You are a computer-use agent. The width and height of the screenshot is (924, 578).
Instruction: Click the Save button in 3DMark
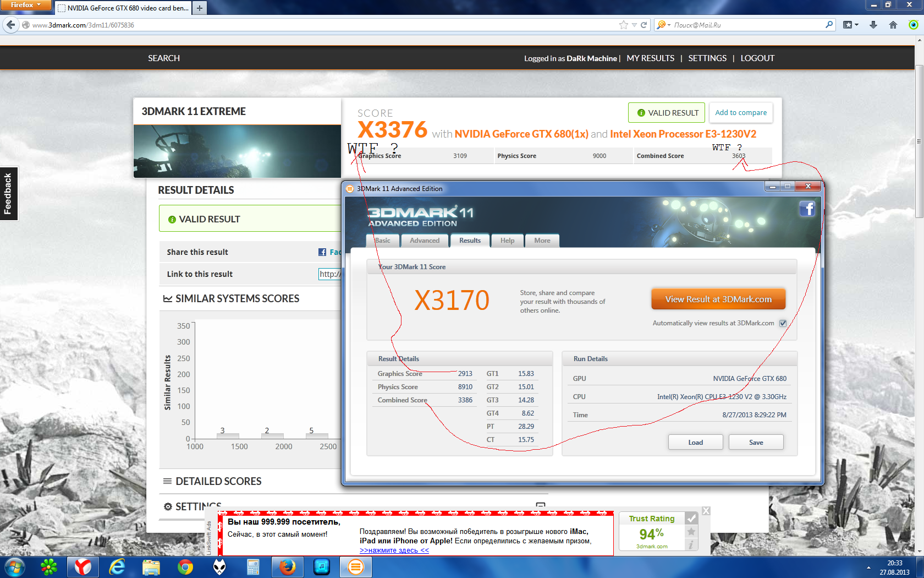tap(756, 443)
